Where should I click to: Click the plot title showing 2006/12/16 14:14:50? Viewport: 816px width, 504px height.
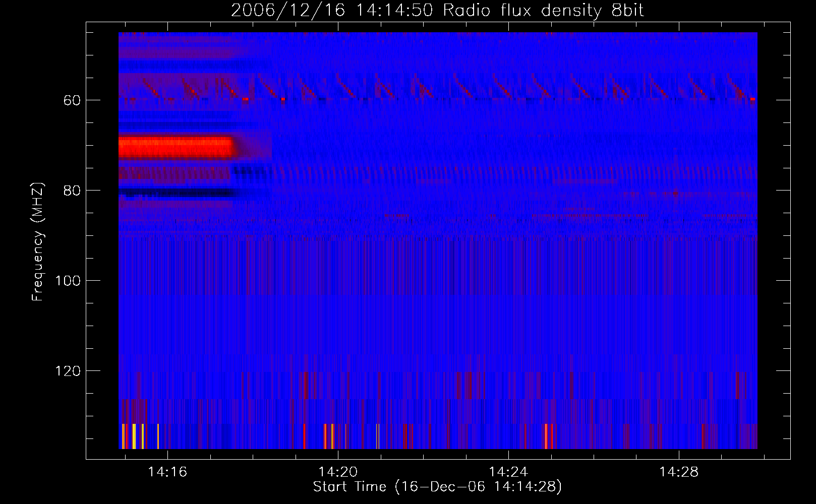click(438, 10)
